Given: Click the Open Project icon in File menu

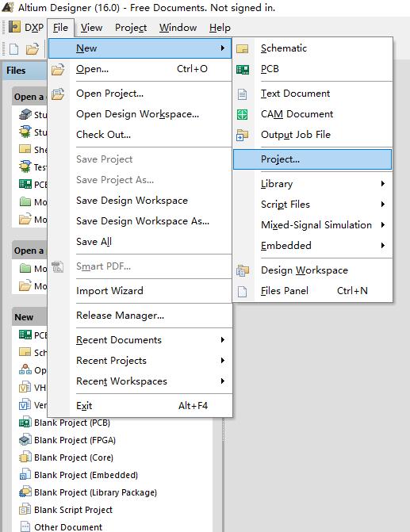Looking at the screenshot, I should [58, 94].
